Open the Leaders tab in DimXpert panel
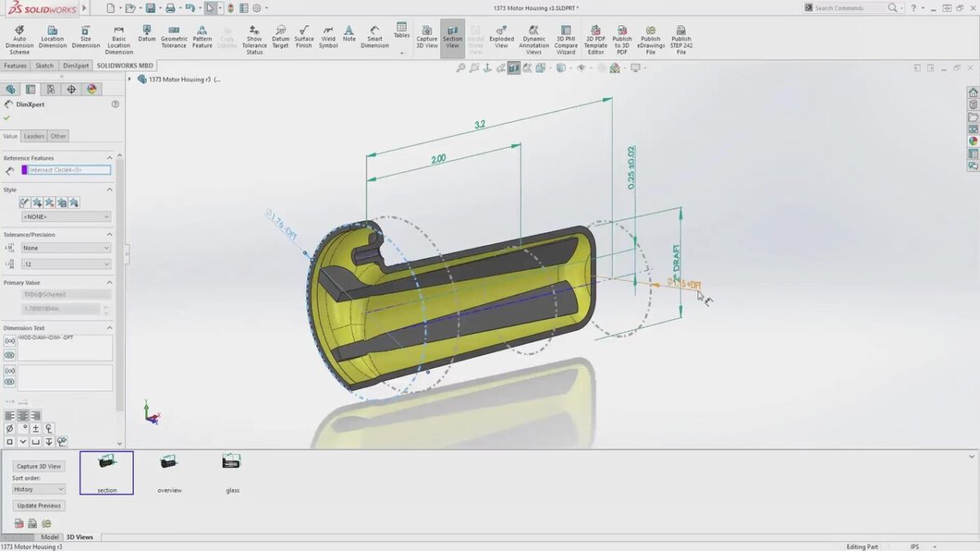 [33, 136]
